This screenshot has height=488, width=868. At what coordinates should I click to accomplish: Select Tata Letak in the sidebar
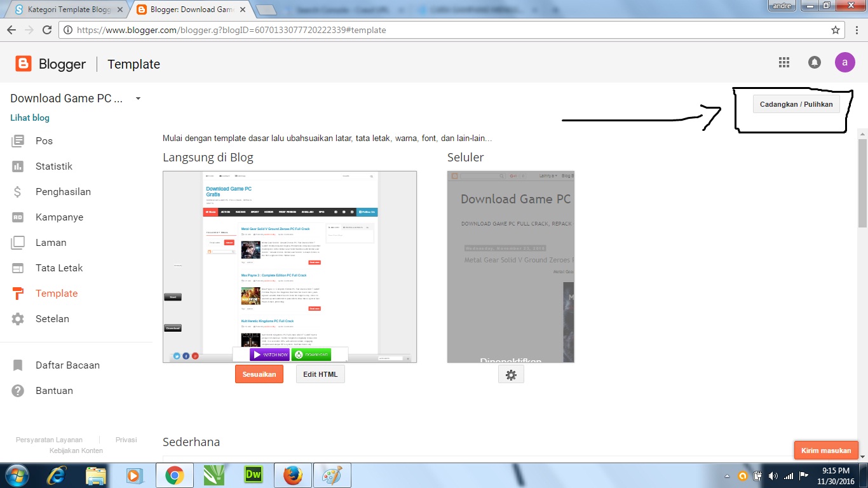58,268
